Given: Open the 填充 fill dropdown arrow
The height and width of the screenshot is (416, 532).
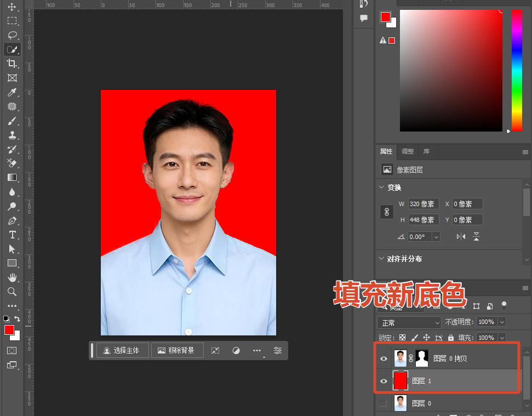Looking at the screenshot, I should pyautogui.click(x=502, y=338).
